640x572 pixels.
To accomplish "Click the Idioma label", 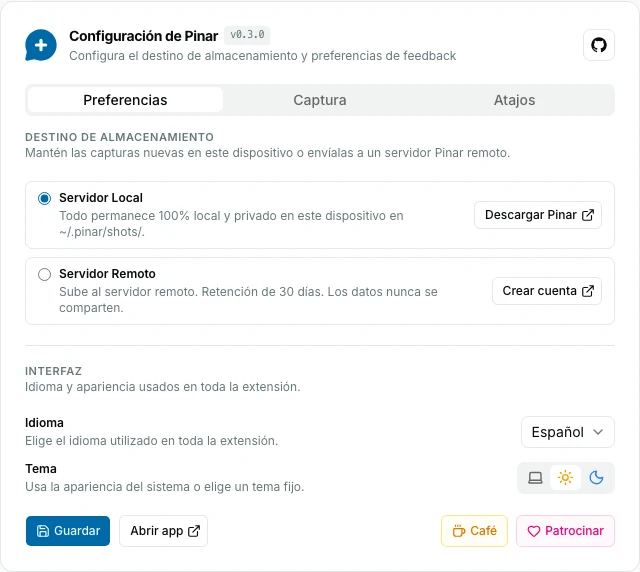I will point(44,423).
